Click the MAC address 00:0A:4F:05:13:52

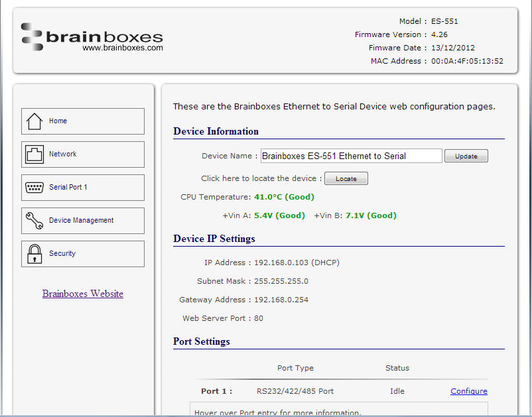[x=467, y=61]
